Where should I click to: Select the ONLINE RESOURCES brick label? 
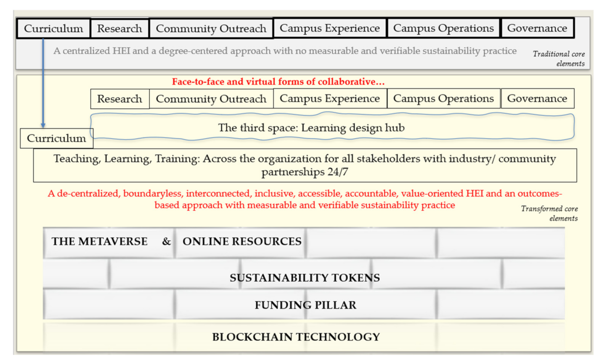(242, 241)
